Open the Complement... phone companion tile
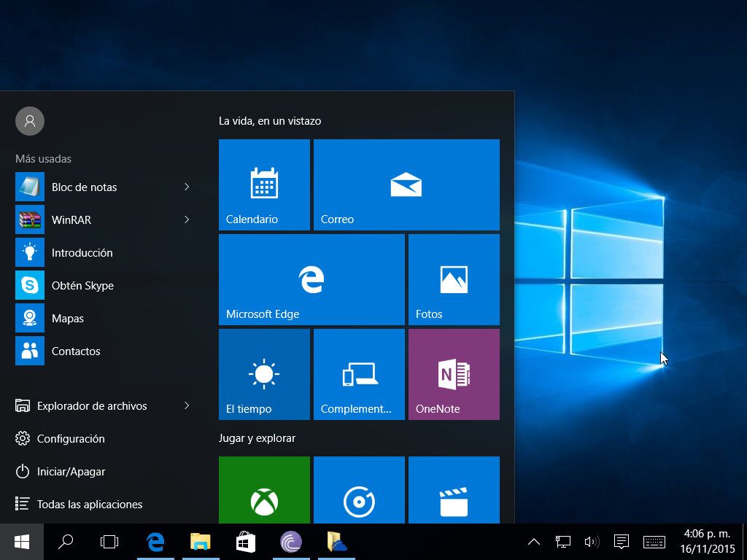The width and height of the screenshot is (747, 560). pyautogui.click(x=359, y=374)
